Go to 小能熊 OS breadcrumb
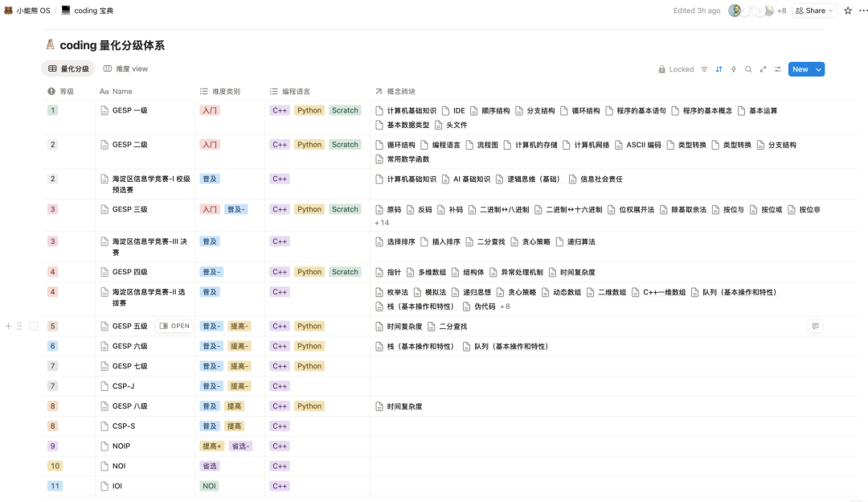Screen dimensions: 868x502 (27, 10)
